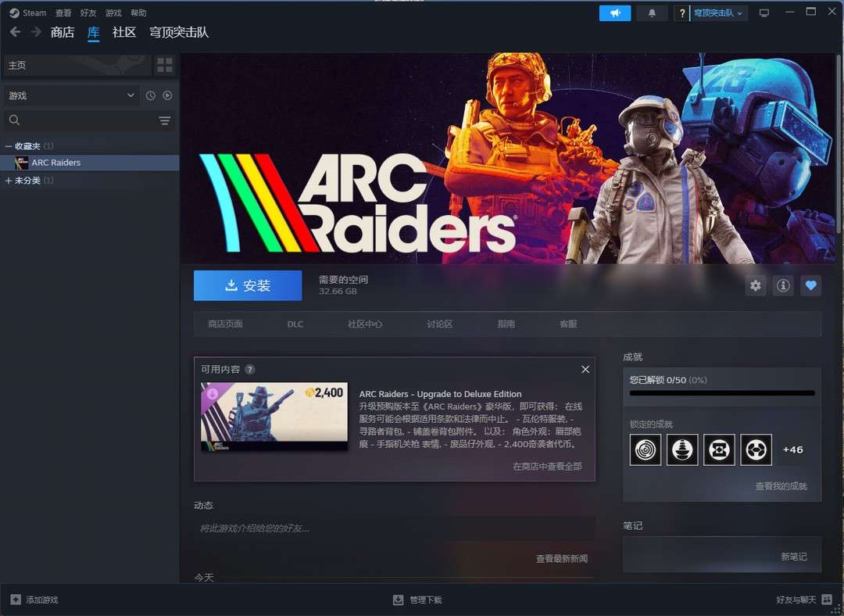Viewport: 844px width, 616px height.
Task: Close the 可用内容 panel
Action: click(x=585, y=369)
